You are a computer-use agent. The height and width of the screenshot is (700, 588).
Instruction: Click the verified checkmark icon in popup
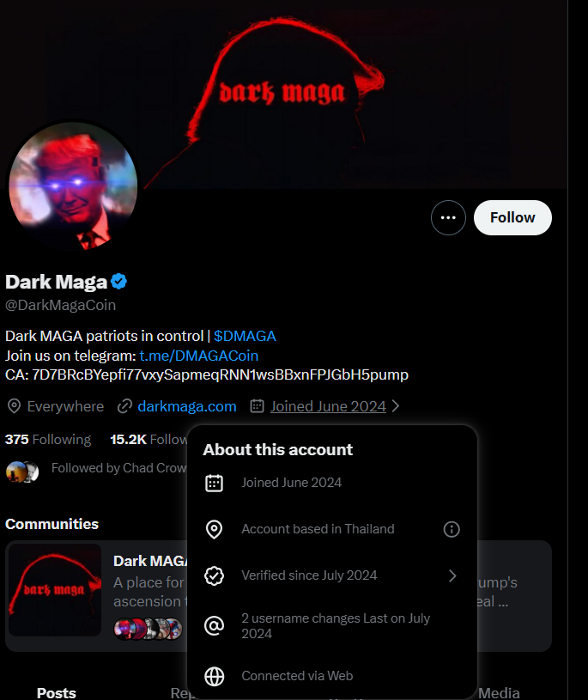[x=215, y=575]
